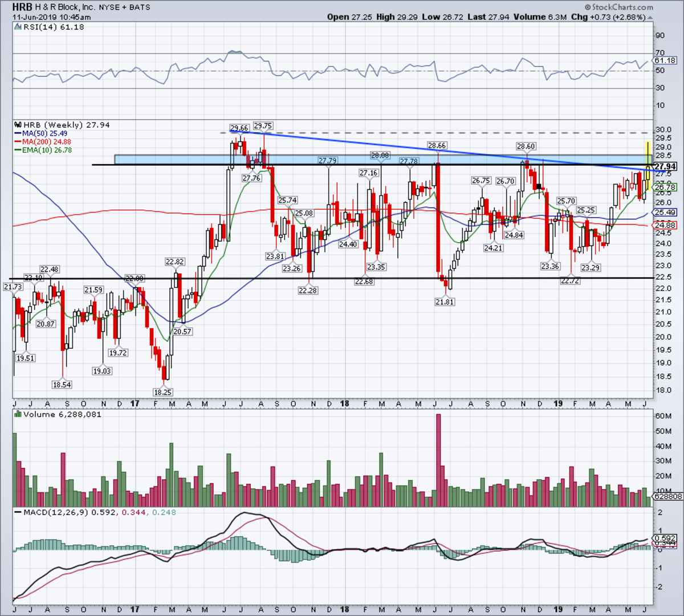
Task: Click the 26.78 EMA flag on right axis
Action: (665, 187)
